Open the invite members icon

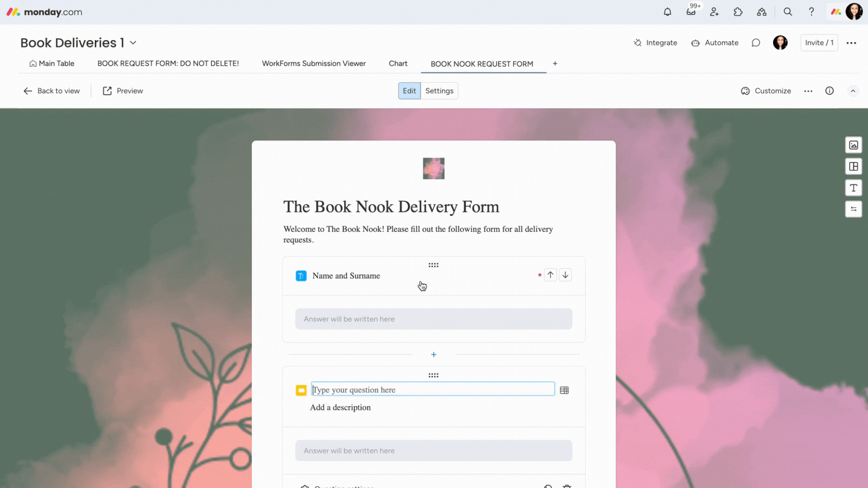714,12
